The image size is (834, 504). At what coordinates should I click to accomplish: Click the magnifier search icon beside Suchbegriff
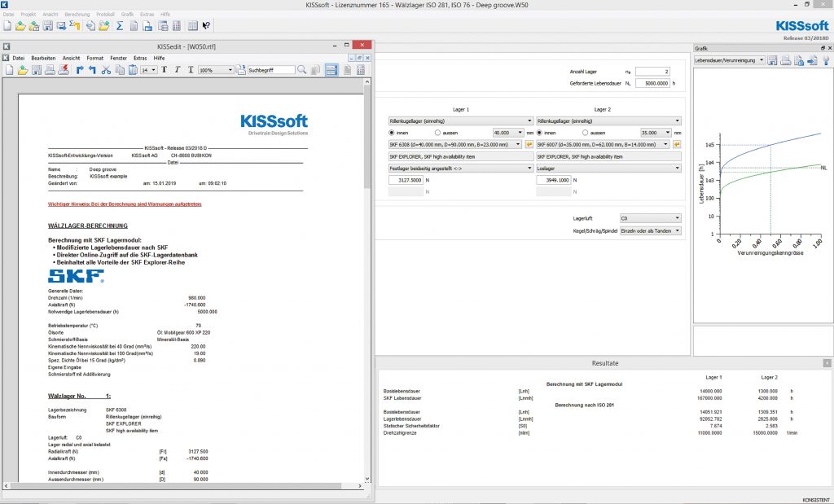pos(302,71)
